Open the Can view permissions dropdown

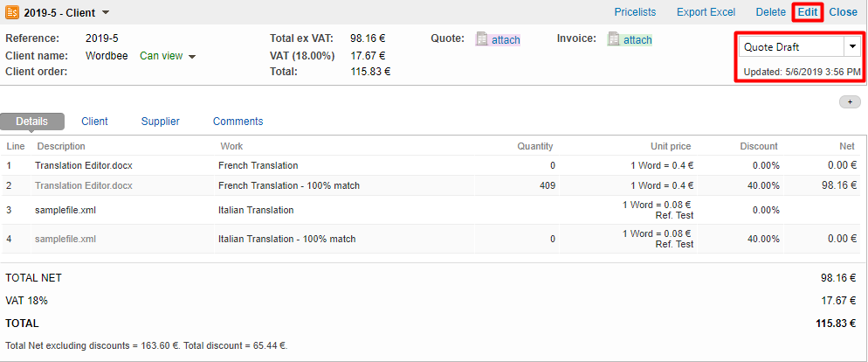coord(168,56)
